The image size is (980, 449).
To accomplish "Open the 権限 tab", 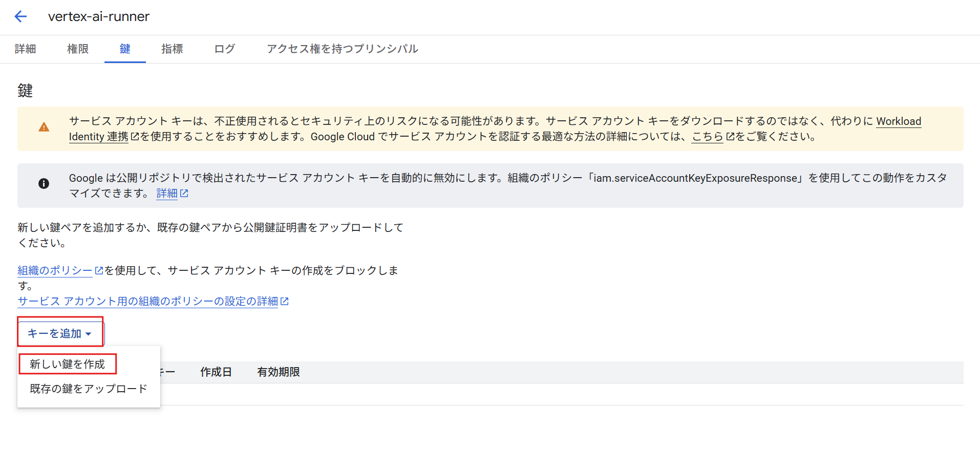I will tap(78, 49).
